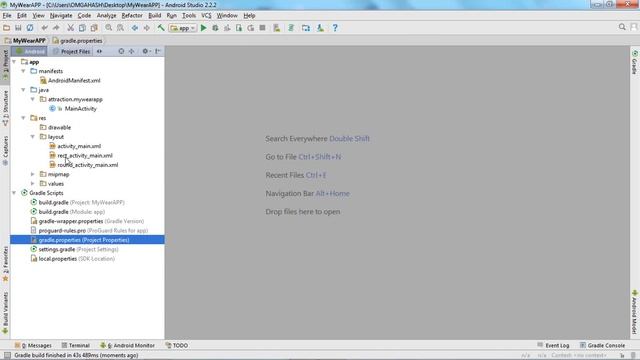Click the Paste icon in toolbar

pyautogui.click(x=94, y=28)
